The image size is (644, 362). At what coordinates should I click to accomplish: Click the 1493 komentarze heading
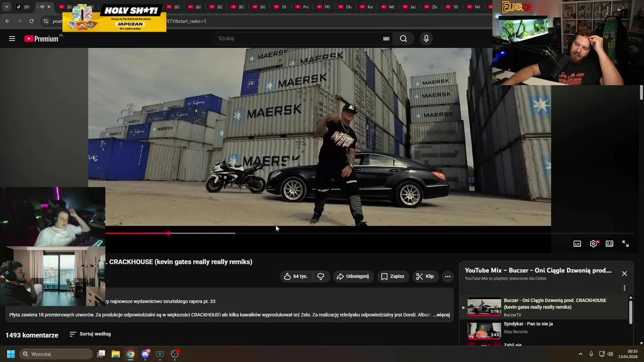tap(32, 335)
